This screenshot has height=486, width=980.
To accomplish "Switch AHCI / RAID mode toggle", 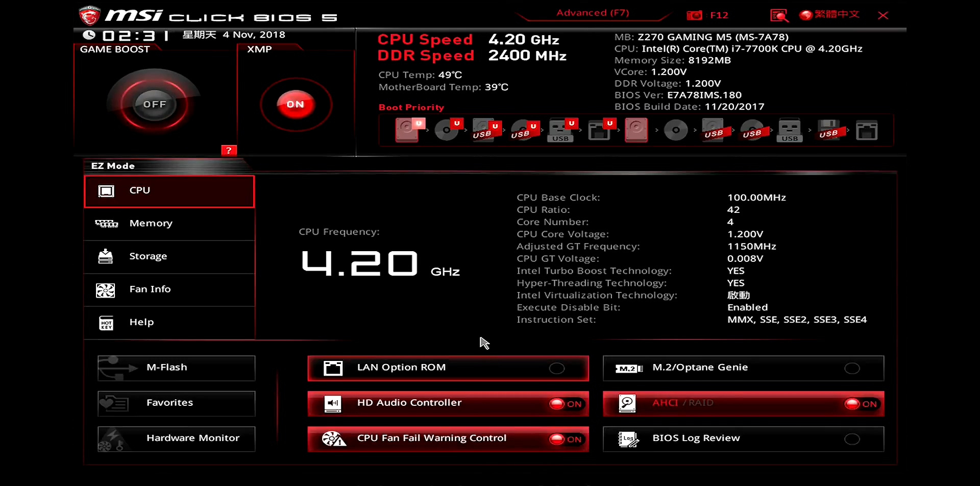I will click(861, 404).
